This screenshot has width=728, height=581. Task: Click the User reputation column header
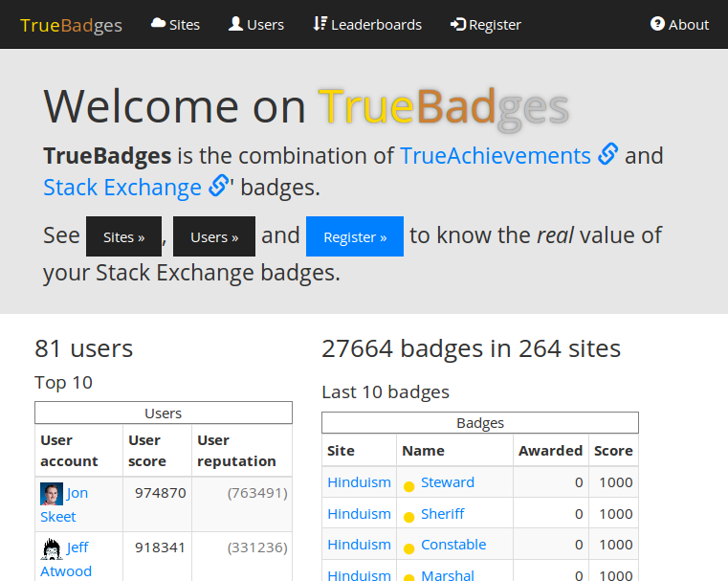click(x=242, y=451)
